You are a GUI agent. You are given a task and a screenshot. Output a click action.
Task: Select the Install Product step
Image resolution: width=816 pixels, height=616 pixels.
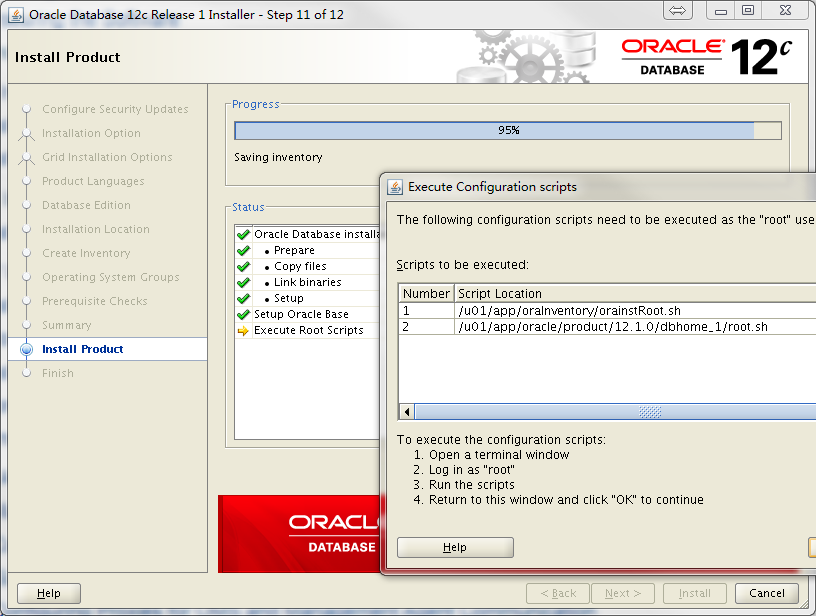tap(83, 349)
